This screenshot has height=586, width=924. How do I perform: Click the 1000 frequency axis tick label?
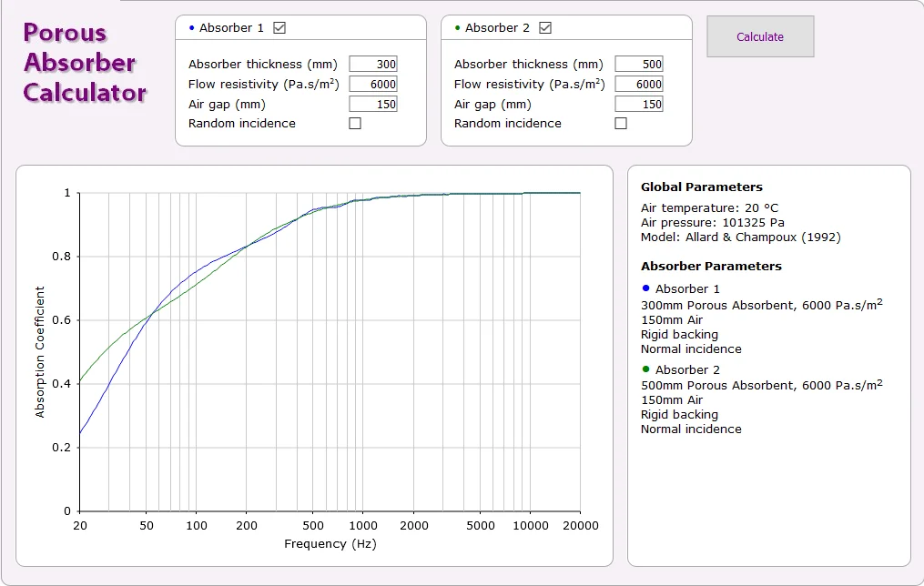coord(363,525)
